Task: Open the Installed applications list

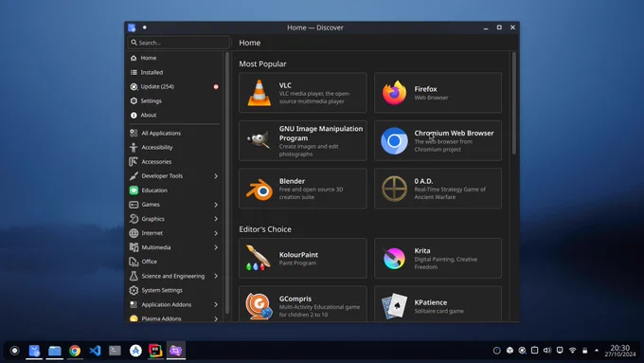Action: tap(174, 72)
